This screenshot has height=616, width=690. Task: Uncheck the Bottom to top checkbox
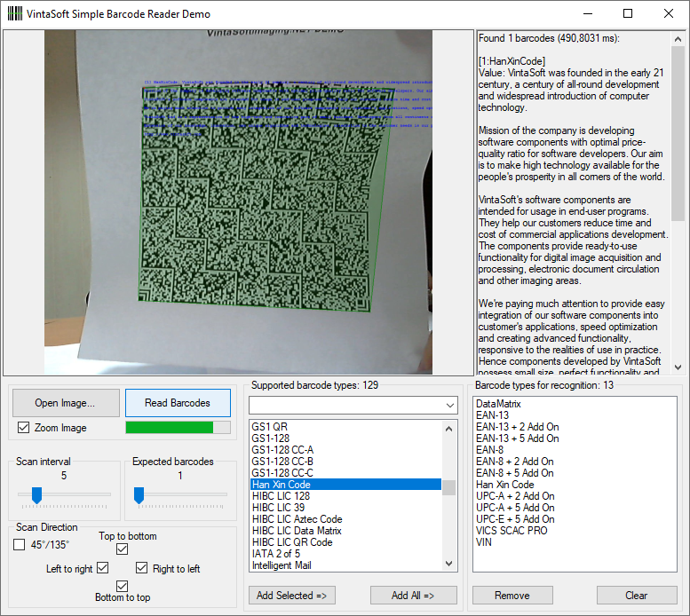[123, 586]
